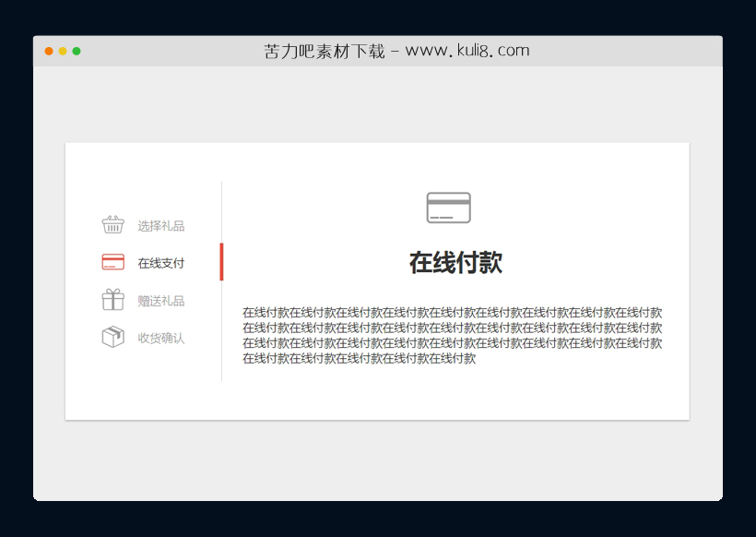Click the shipping carton icon for 收货确认
This screenshot has height=537, width=756.
coord(112,336)
